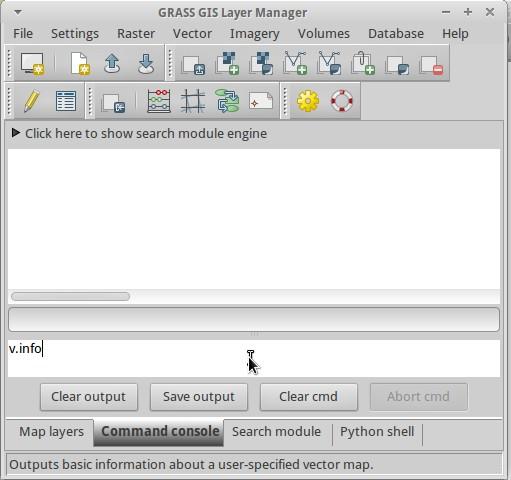
Task: Switch to the Python shell tab
Action: pos(377,432)
